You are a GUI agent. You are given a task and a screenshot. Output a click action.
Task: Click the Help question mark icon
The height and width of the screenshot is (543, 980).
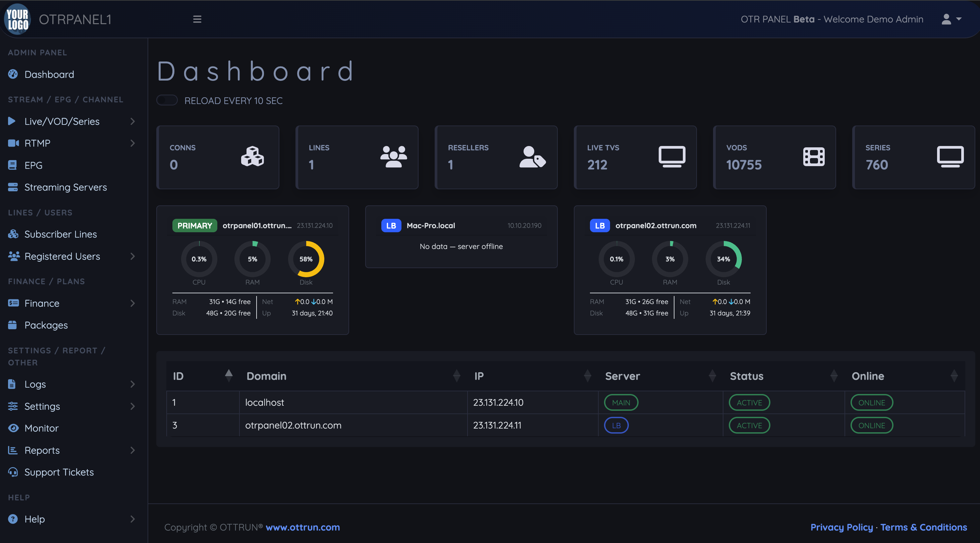(13, 519)
